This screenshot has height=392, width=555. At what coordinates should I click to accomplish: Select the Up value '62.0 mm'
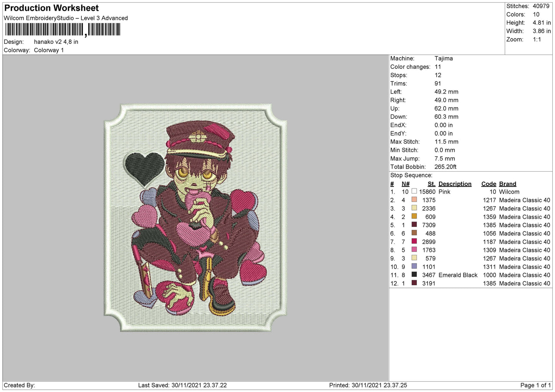click(x=446, y=109)
